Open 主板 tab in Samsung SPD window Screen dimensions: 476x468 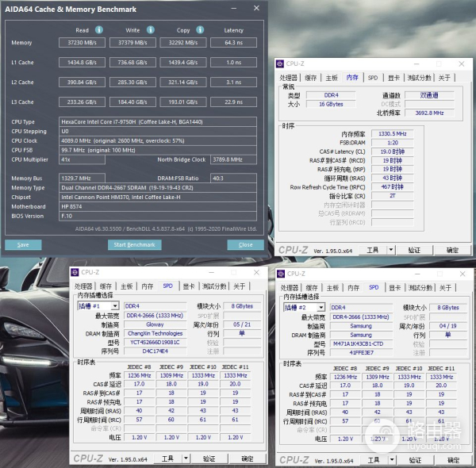tap(332, 288)
